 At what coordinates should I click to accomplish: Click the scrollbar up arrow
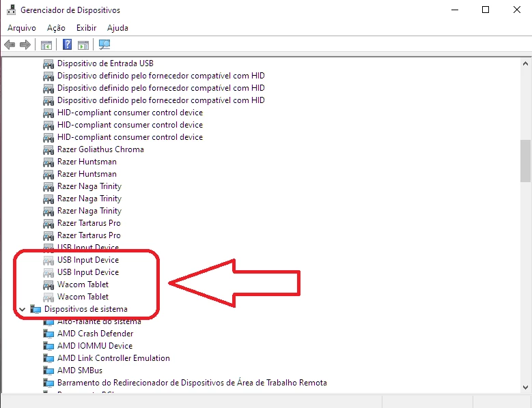[x=525, y=63]
